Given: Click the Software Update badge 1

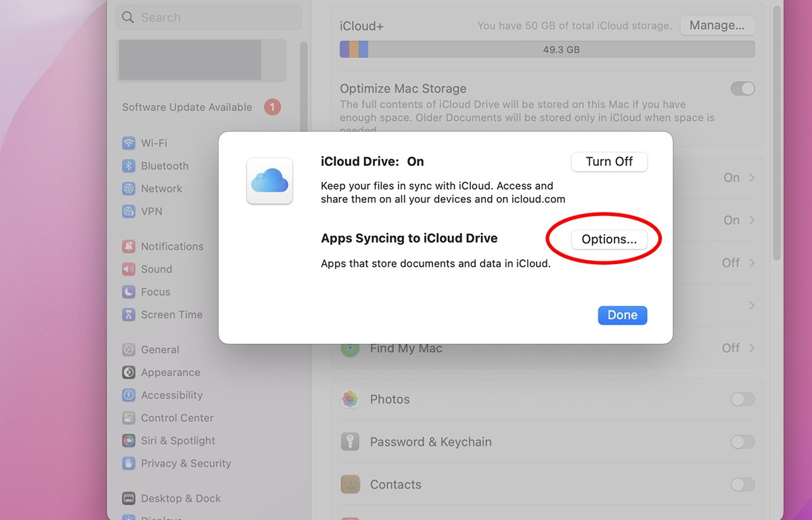Looking at the screenshot, I should (x=272, y=107).
